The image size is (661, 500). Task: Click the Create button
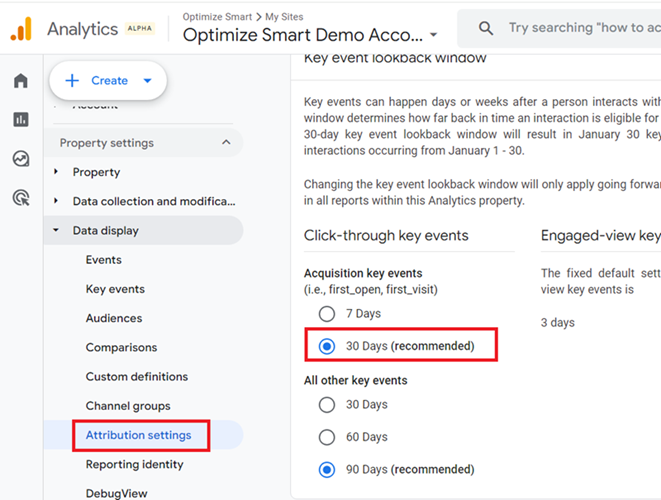(x=108, y=81)
